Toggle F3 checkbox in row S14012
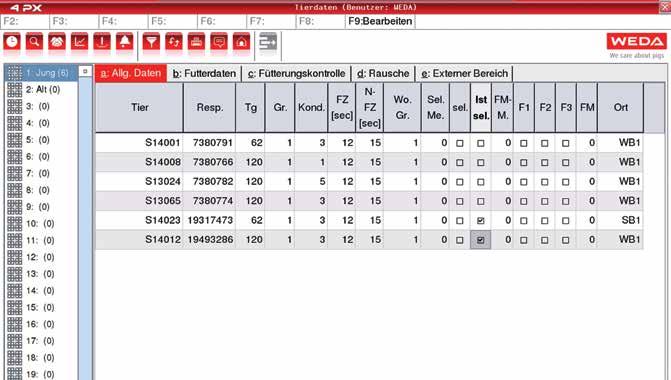The width and height of the screenshot is (671, 380). tap(565, 240)
